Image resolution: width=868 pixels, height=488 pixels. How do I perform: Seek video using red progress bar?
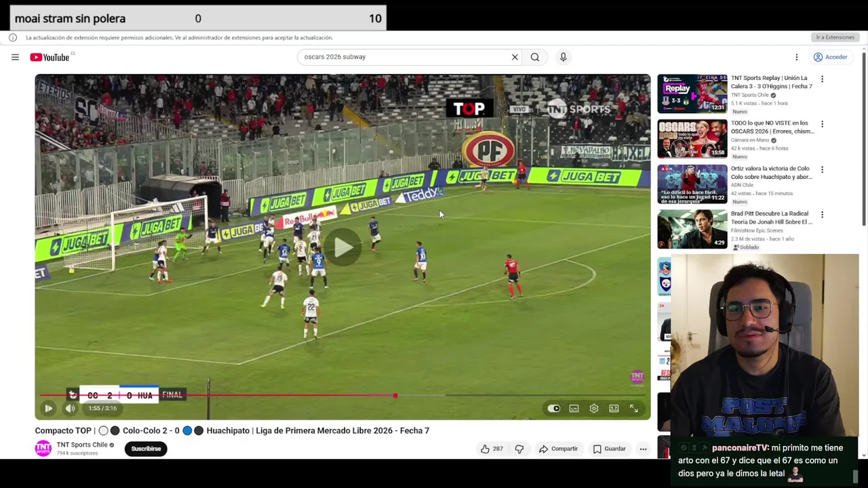coord(342,396)
